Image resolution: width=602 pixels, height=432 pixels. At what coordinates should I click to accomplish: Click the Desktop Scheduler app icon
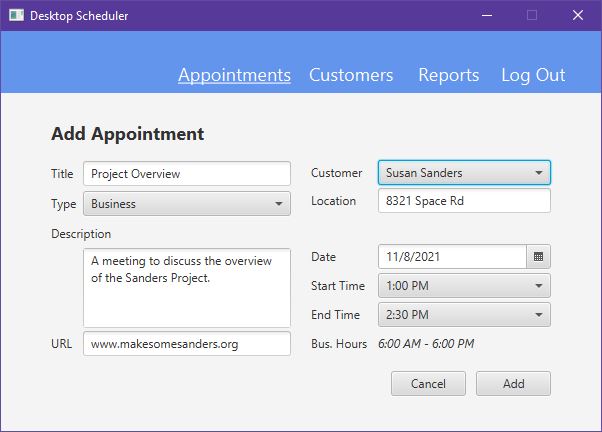pos(16,15)
